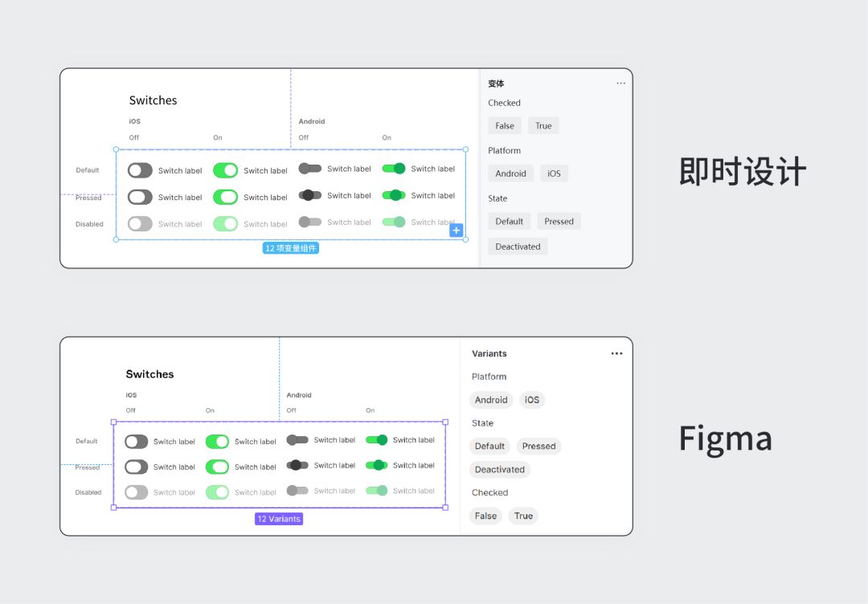The image size is (868, 604).
Task: Toggle iOS Off Default switch in Figma panel
Action: [x=136, y=442]
